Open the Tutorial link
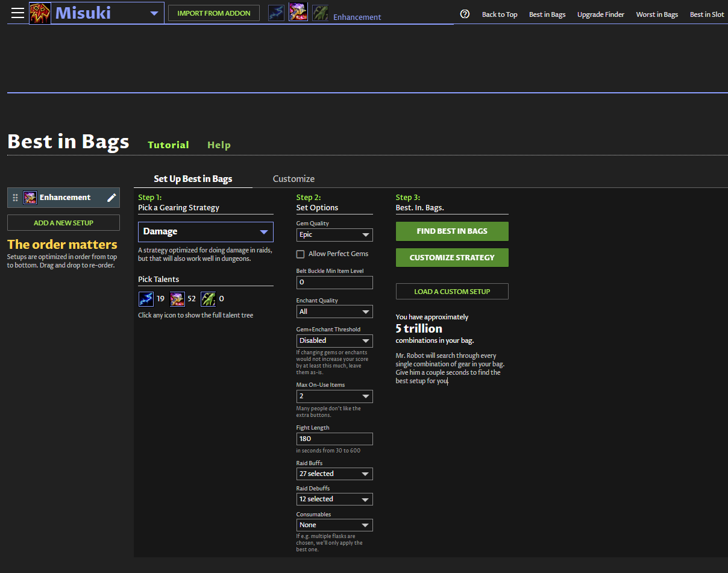Screen dimensions: 728x573 168,145
